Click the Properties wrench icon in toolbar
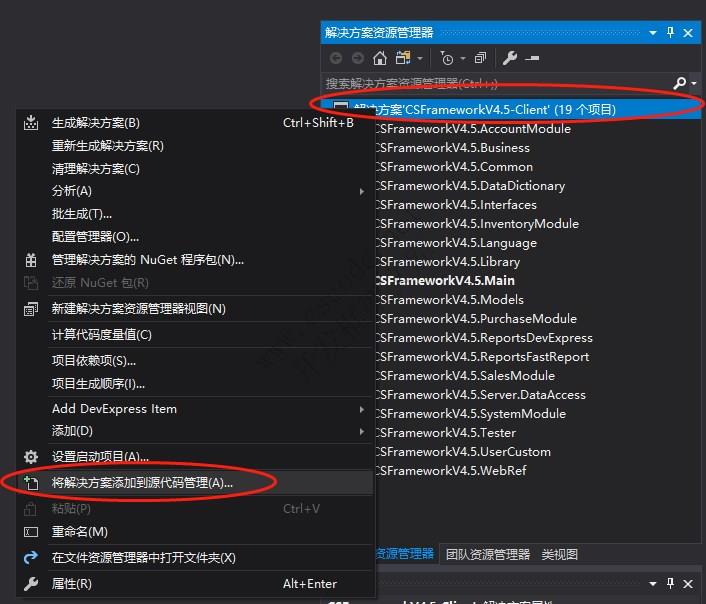The height and width of the screenshot is (604, 706). coord(509,58)
